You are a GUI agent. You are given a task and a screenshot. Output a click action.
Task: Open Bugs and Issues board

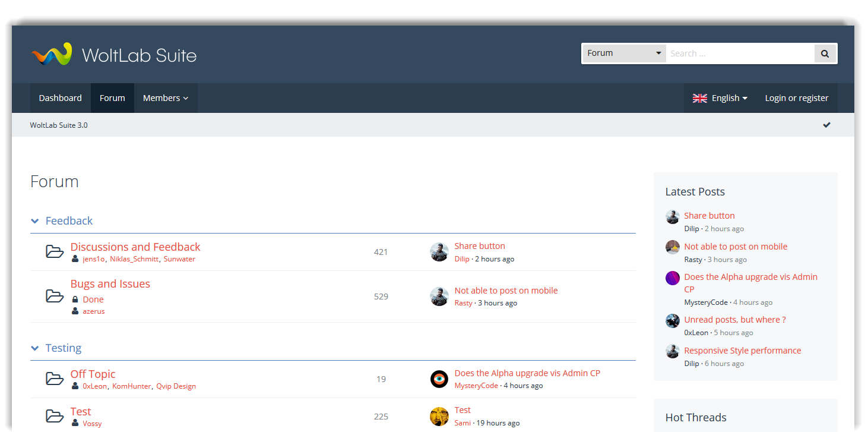tap(110, 284)
